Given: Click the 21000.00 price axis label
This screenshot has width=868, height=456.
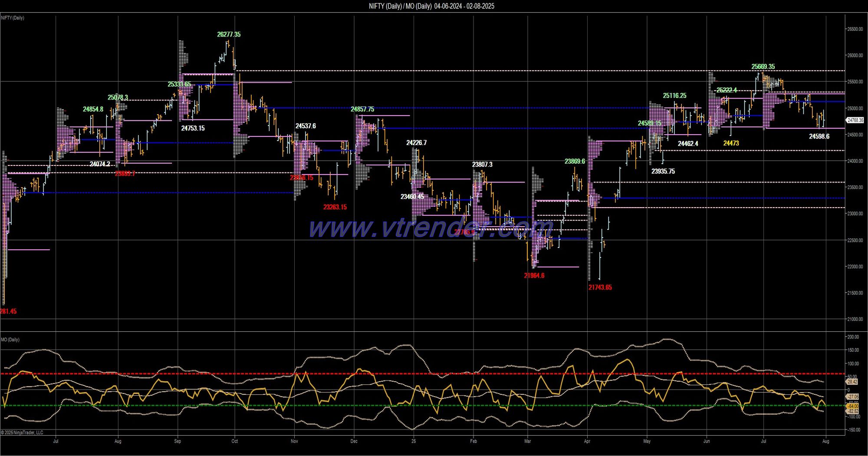Looking at the screenshot, I should pos(855,319).
